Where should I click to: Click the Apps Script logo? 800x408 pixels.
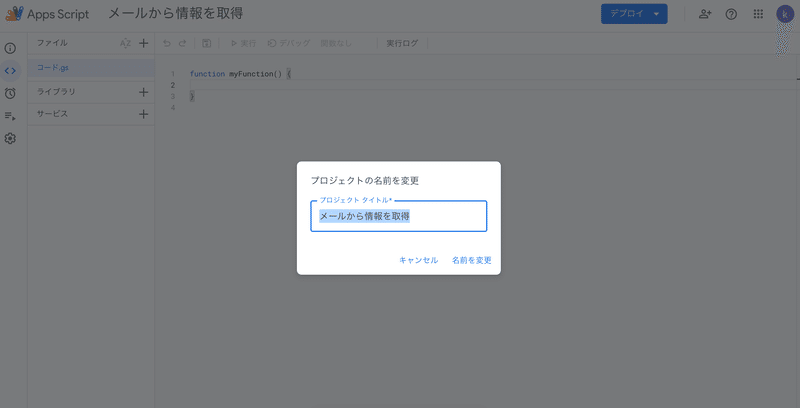tap(14, 14)
